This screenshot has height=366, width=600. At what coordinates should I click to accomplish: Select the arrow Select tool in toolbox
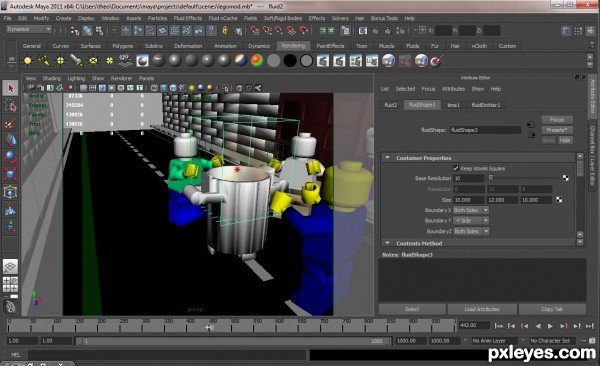tap(10, 88)
